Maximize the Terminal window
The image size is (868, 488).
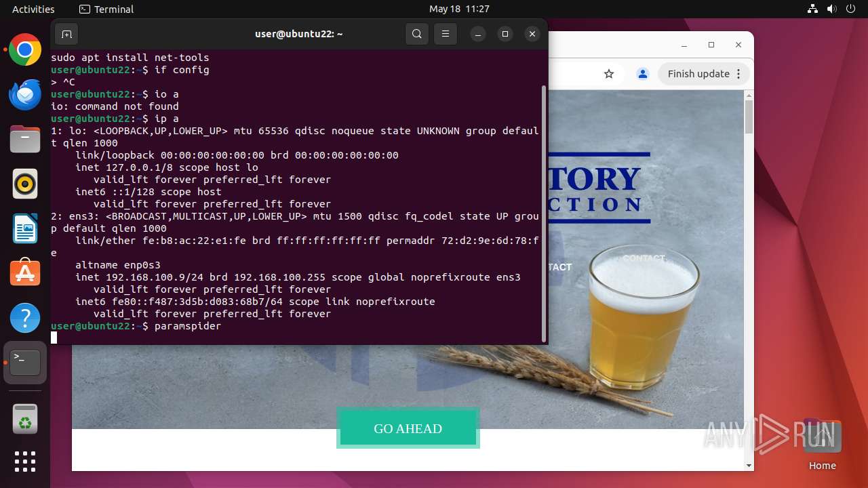point(505,34)
